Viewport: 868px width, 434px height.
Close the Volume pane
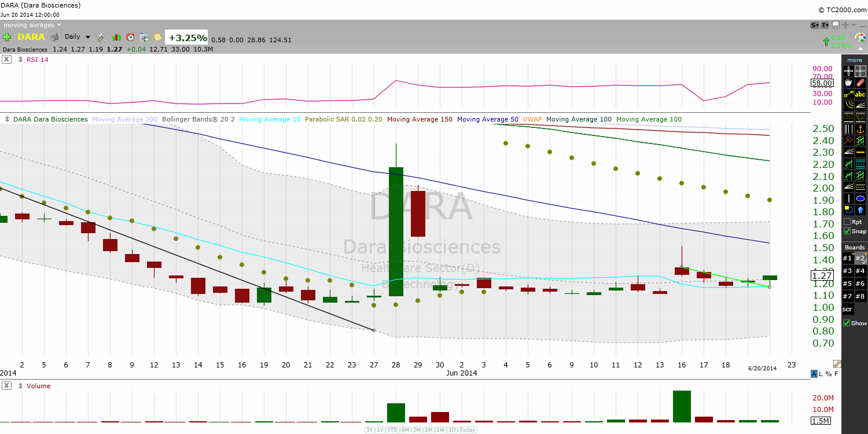(x=6, y=386)
